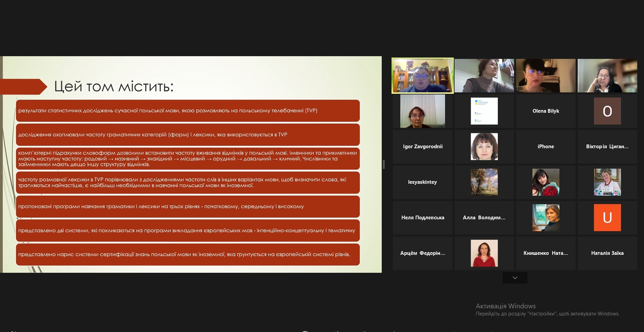Viewport: 644px width, 332px height.
Task: Click the avatar with red roses bouquet
Action: pos(546,182)
